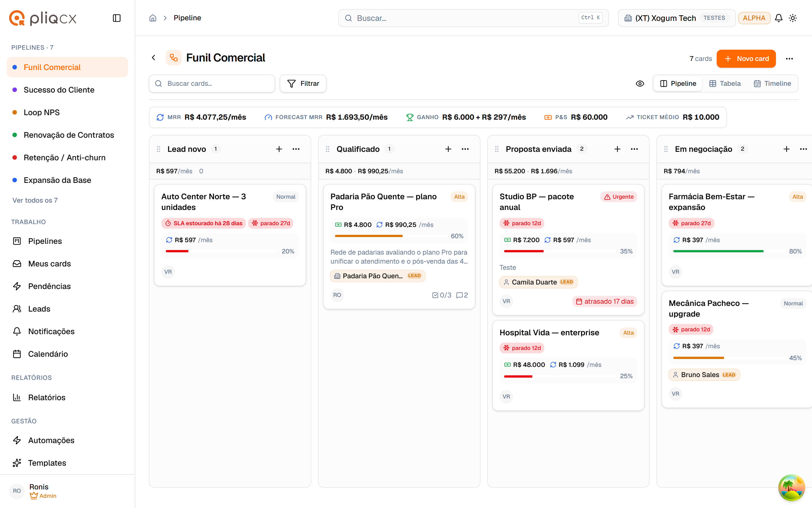812x508 pixels.
Task: Open Sucesso do Cliente pipeline
Action: tap(67, 90)
